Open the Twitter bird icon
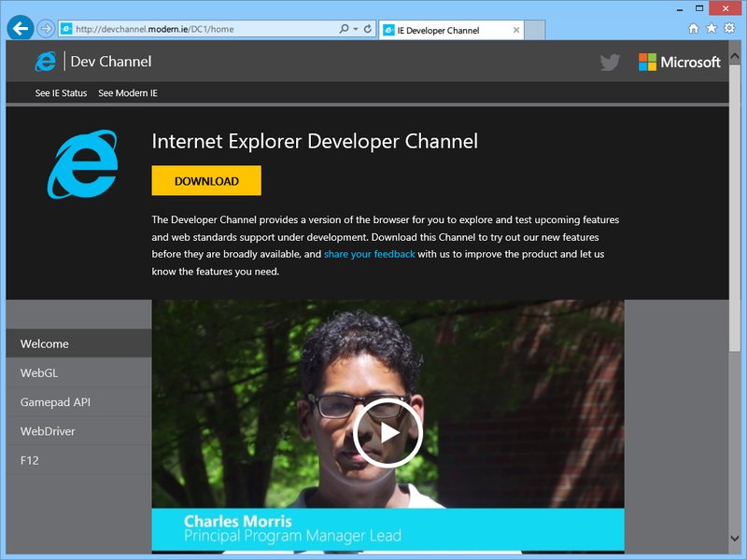Viewport: 747px width, 560px height. (x=610, y=62)
